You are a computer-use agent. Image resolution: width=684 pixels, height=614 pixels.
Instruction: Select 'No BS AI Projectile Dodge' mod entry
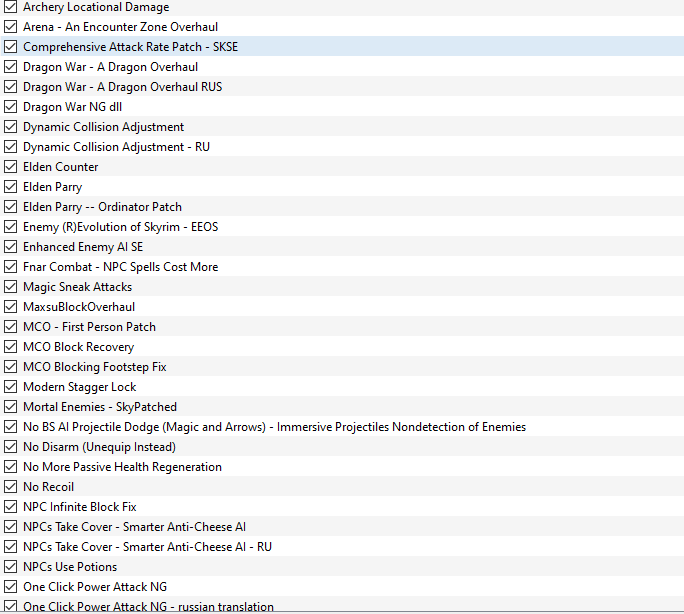tap(274, 427)
